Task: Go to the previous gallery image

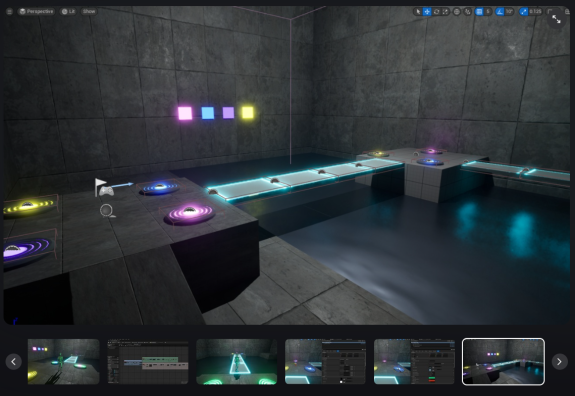Action: tap(14, 362)
